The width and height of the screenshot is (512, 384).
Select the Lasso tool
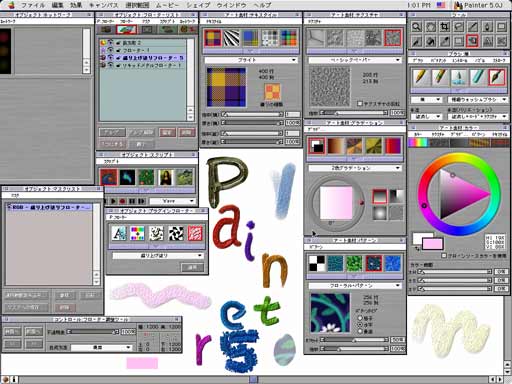click(459, 27)
